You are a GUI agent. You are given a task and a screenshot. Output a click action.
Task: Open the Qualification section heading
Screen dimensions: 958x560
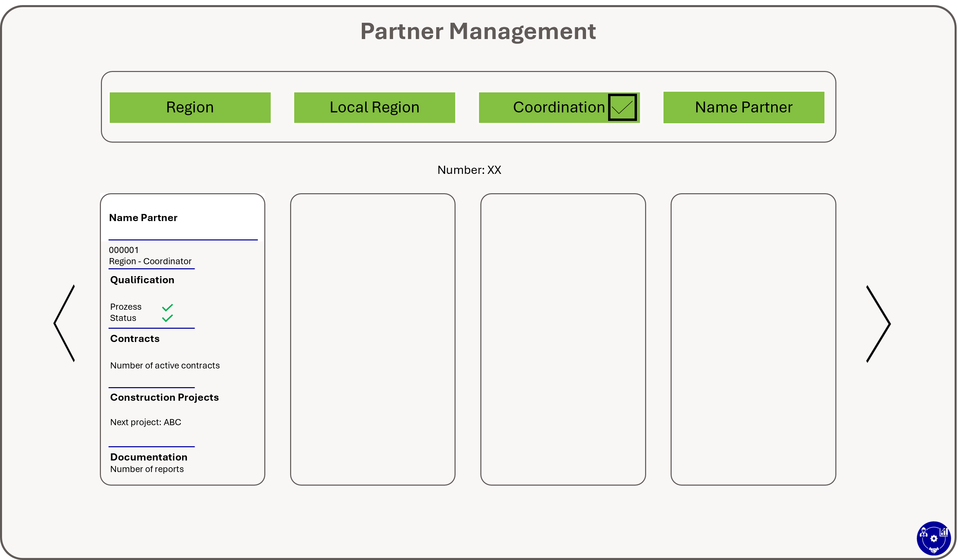click(x=142, y=280)
